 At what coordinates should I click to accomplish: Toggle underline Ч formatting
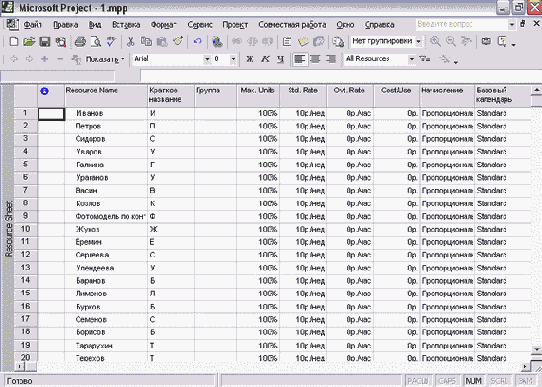tap(281, 59)
